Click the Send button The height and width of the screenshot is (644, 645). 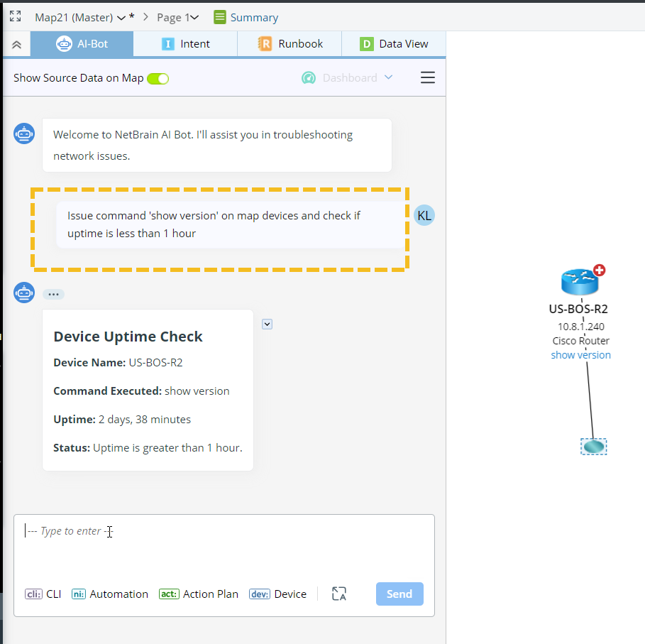click(399, 594)
